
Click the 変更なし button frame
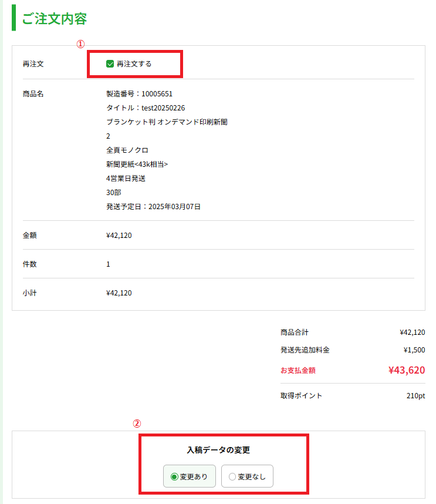(247, 476)
